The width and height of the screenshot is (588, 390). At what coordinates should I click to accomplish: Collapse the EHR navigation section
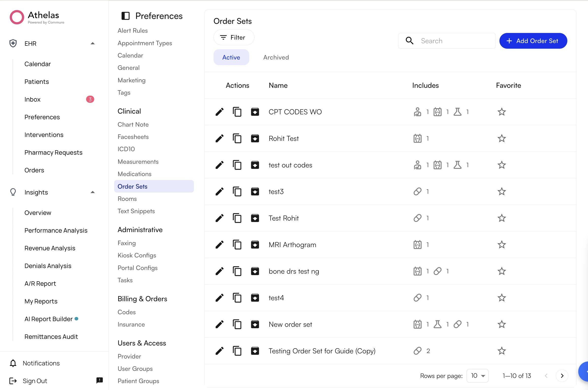tap(93, 43)
